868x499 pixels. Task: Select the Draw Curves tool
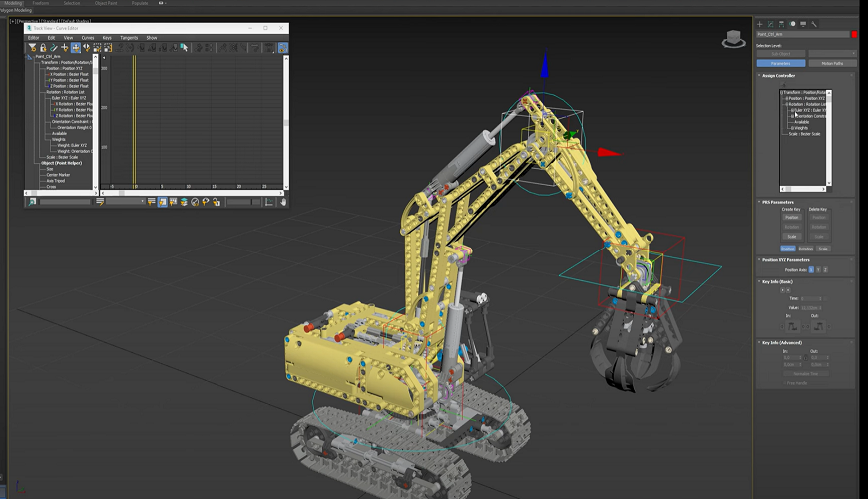(54, 48)
